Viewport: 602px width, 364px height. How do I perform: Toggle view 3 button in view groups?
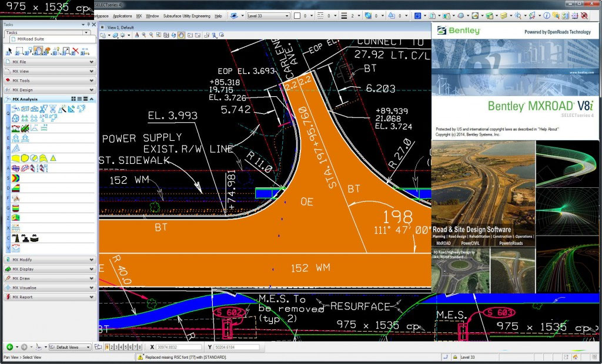116,347
